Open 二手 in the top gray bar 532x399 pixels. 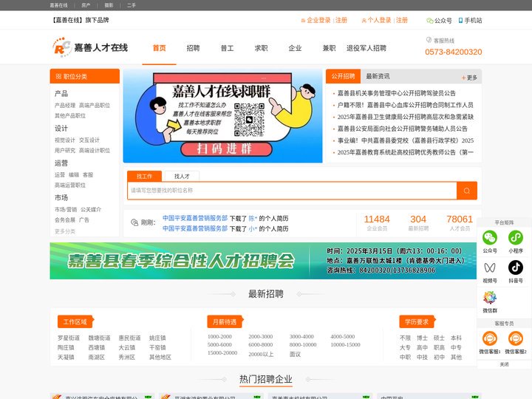click(132, 5)
